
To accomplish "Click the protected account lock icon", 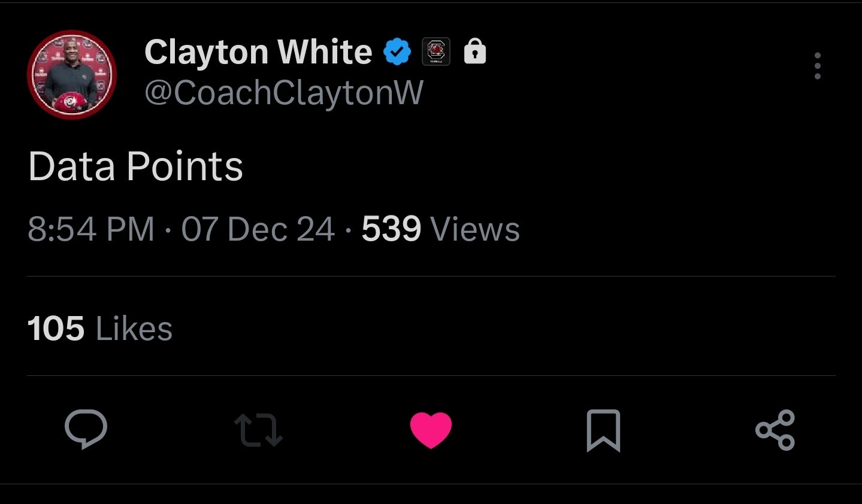I will point(474,51).
